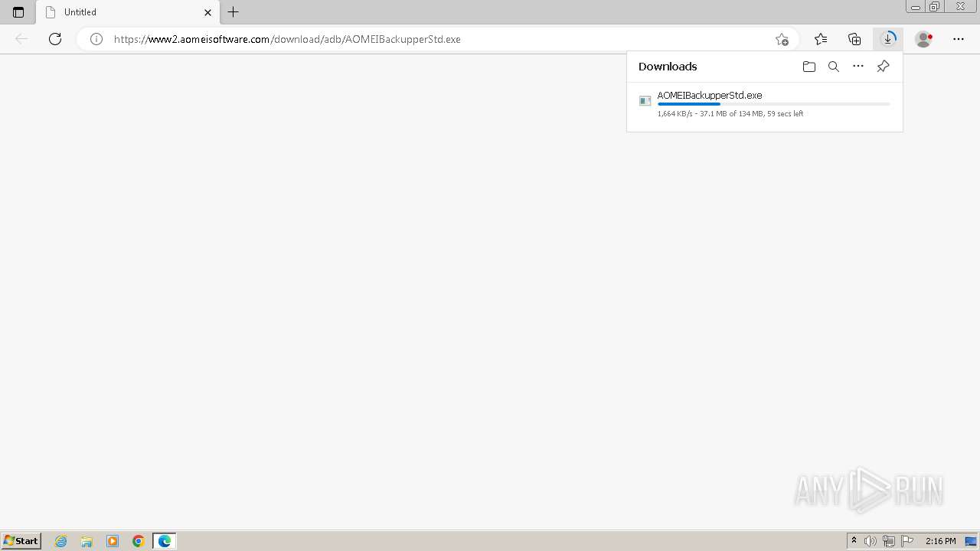Open Settings and more menu

959,39
